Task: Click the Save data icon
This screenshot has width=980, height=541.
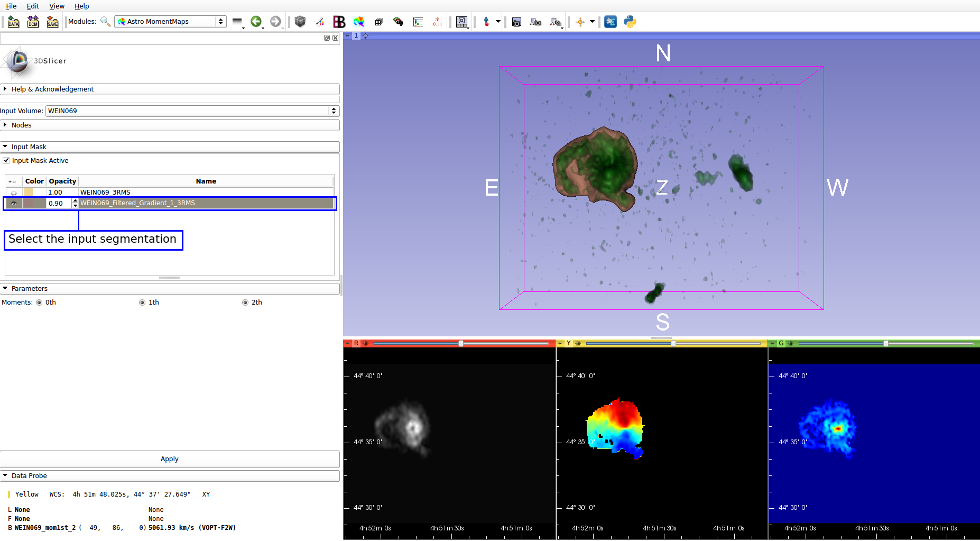Action: (53, 22)
